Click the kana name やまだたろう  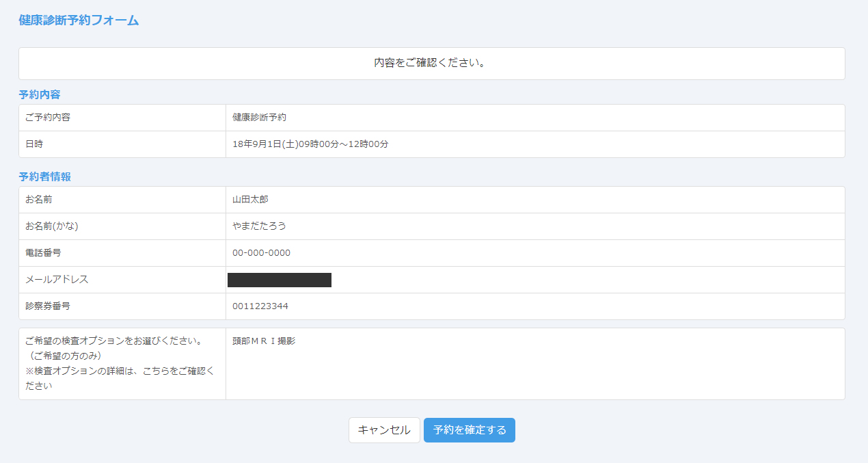[259, 226]
